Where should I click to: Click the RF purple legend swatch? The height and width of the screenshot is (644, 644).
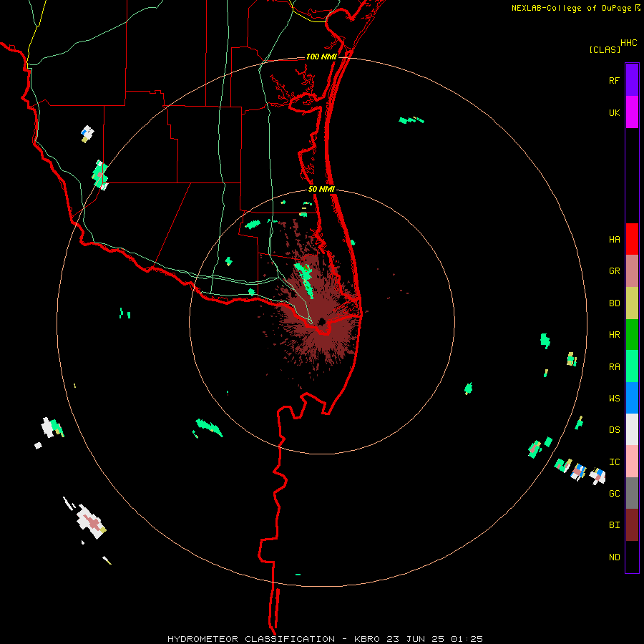pos(632,80)
